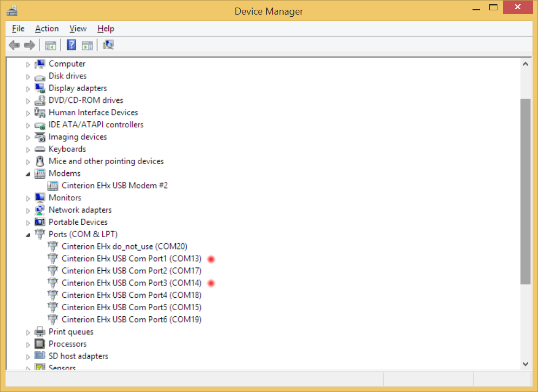The image size is (538, 392).
Task: Click the Cinterion EHx USB Modem #2 icon
Action: coord(53,186)
